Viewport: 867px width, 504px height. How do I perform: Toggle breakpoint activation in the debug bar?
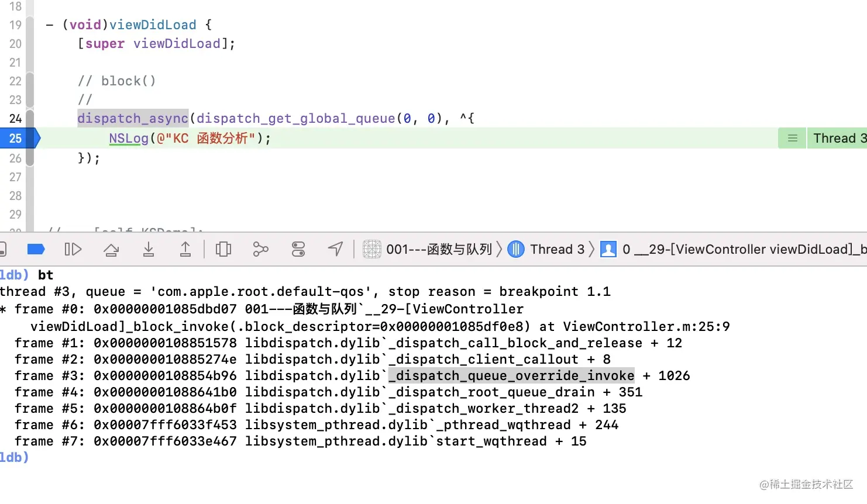36,248
